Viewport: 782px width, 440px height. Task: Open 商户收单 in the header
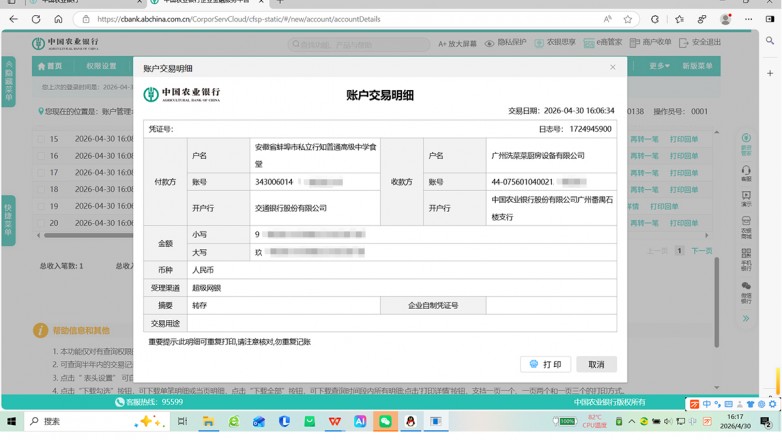pyautogui.click(x=650, y=43)
